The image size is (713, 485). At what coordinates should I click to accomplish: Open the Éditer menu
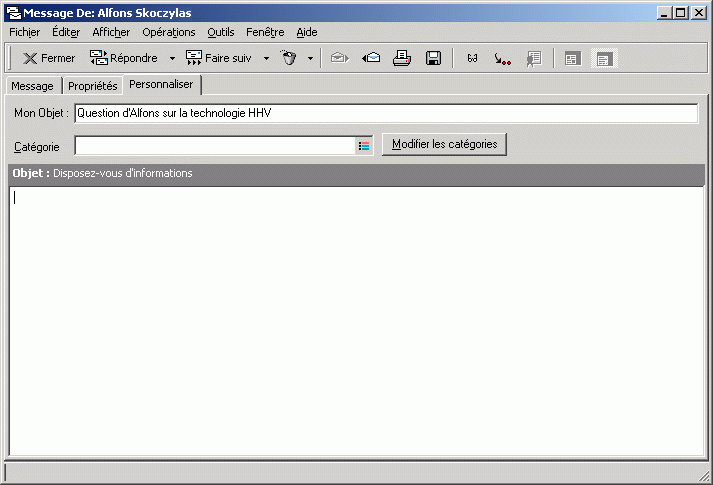pyautogui.click(x=66, y=32)
